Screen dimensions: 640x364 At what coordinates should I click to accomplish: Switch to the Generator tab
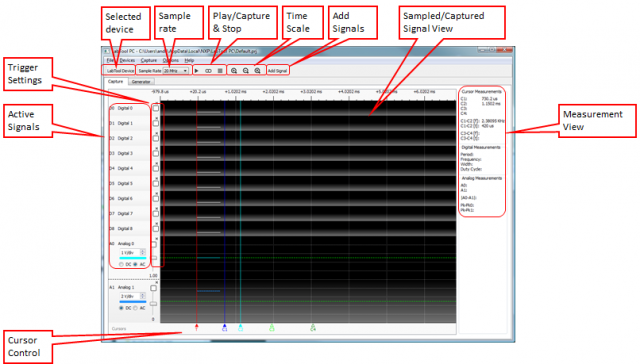pyautogui.click(x=141, y=82)
